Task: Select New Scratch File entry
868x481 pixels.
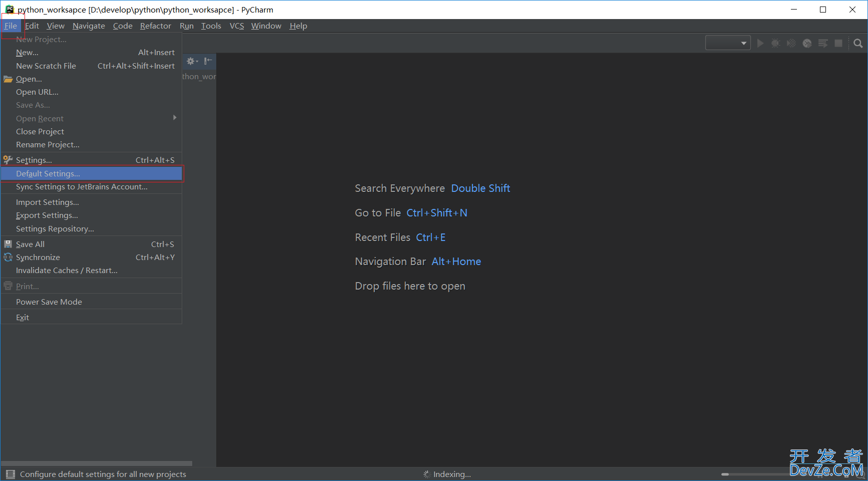Action: point(92,66)
